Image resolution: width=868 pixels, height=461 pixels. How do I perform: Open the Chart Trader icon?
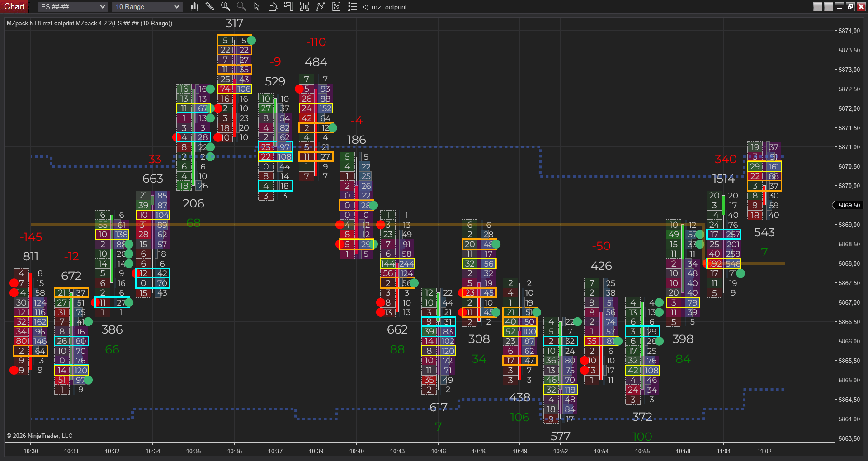[288, 6]
